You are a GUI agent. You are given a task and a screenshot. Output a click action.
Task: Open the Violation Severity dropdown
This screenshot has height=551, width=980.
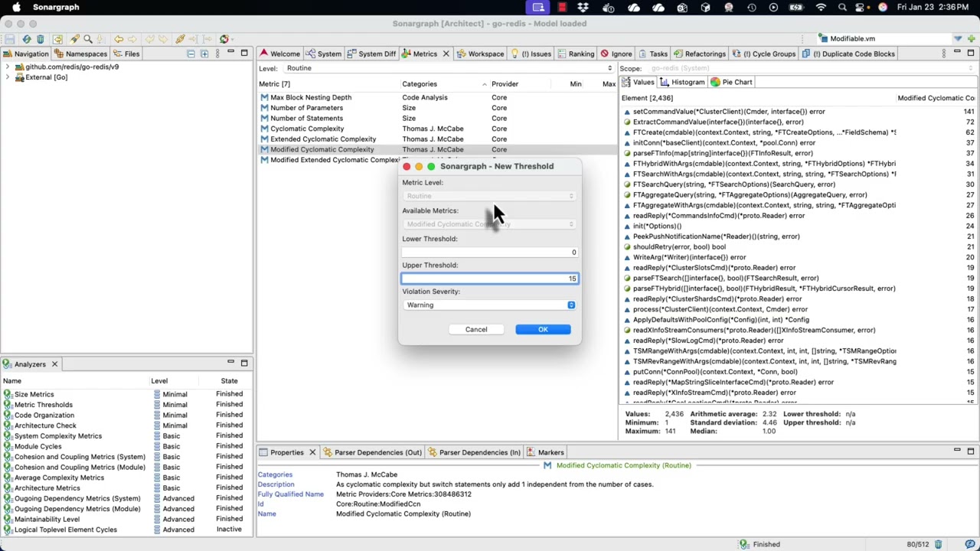click(x=489, y=305)
